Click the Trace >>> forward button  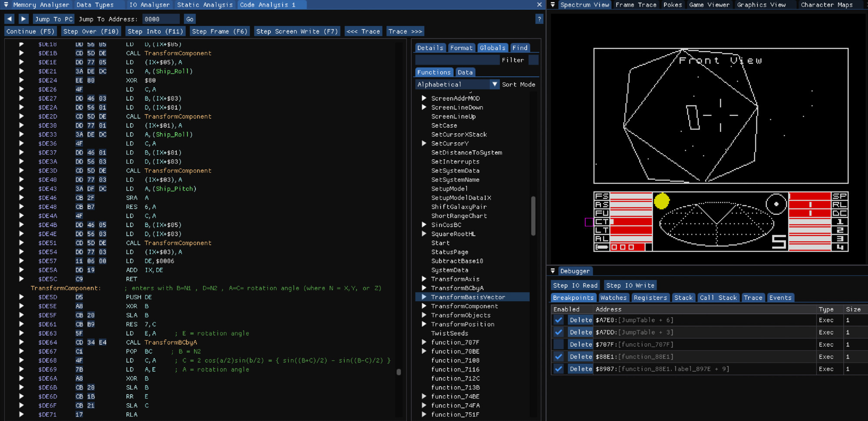(x=405, y=31)
